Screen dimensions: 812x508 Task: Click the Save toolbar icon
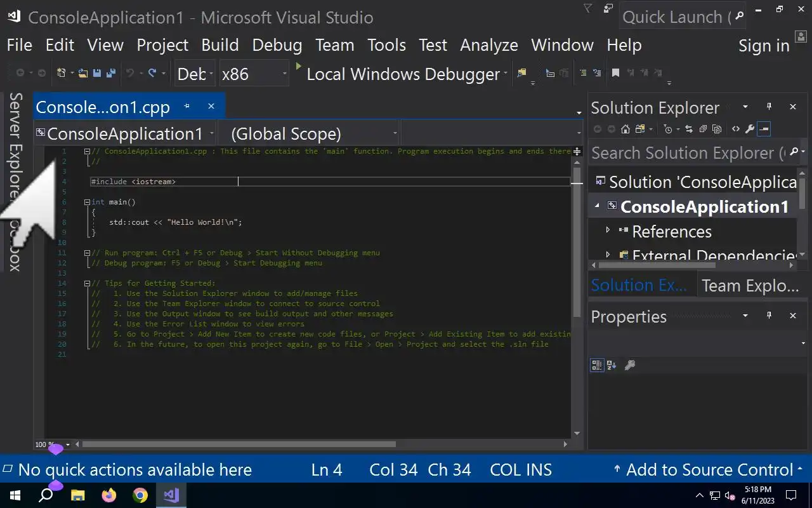(x=97, y=74)
